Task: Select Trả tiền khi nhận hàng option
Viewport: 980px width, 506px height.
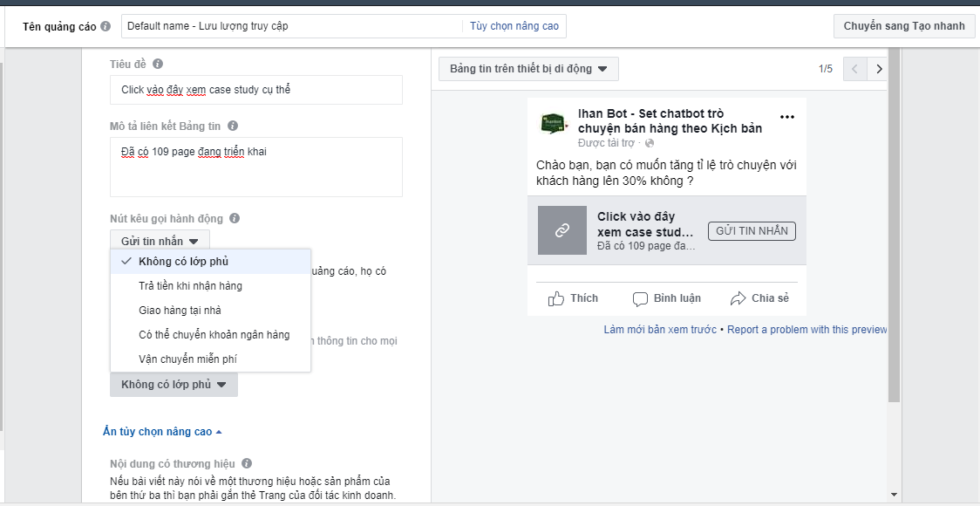Action: [x=210, y=286]
